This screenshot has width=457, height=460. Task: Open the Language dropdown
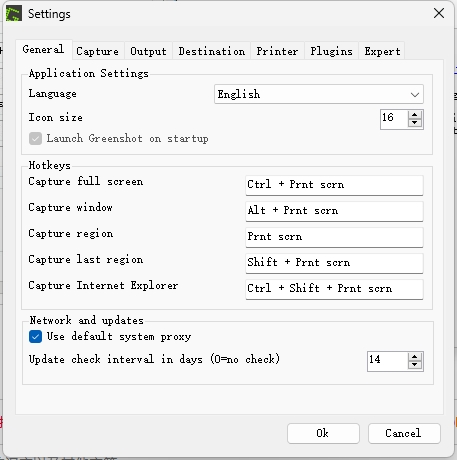pos(319,94)
